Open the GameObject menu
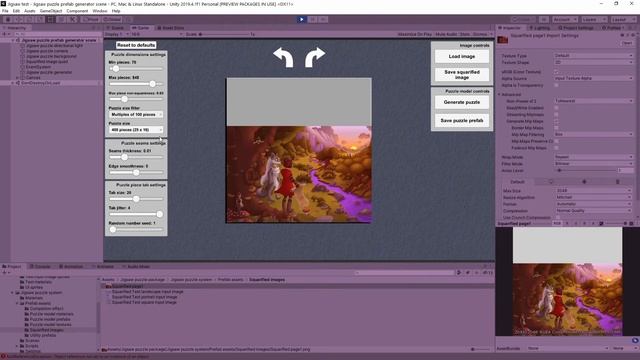The width and height of the screenshot is (640, 360). click(x=51, y=11)
